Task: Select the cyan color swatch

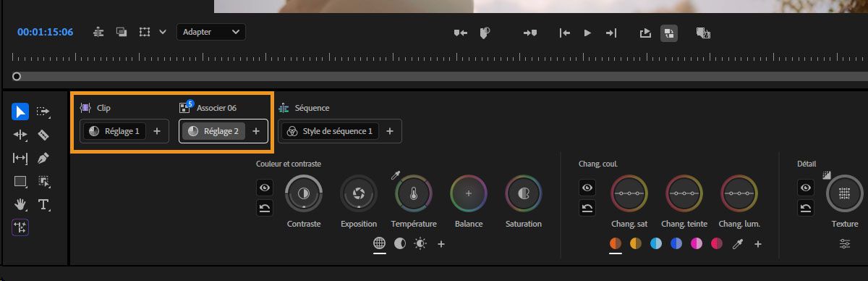Action: point(657,243)
